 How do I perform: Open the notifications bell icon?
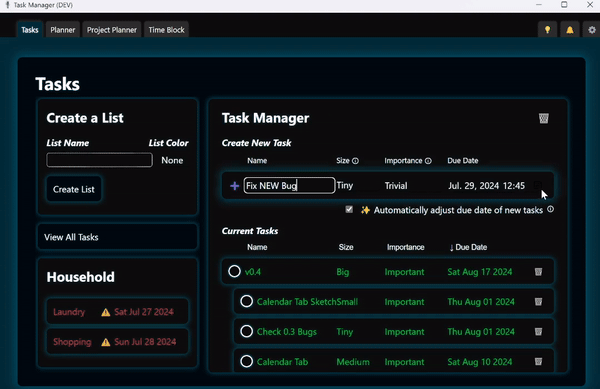(x=570, y=30)
